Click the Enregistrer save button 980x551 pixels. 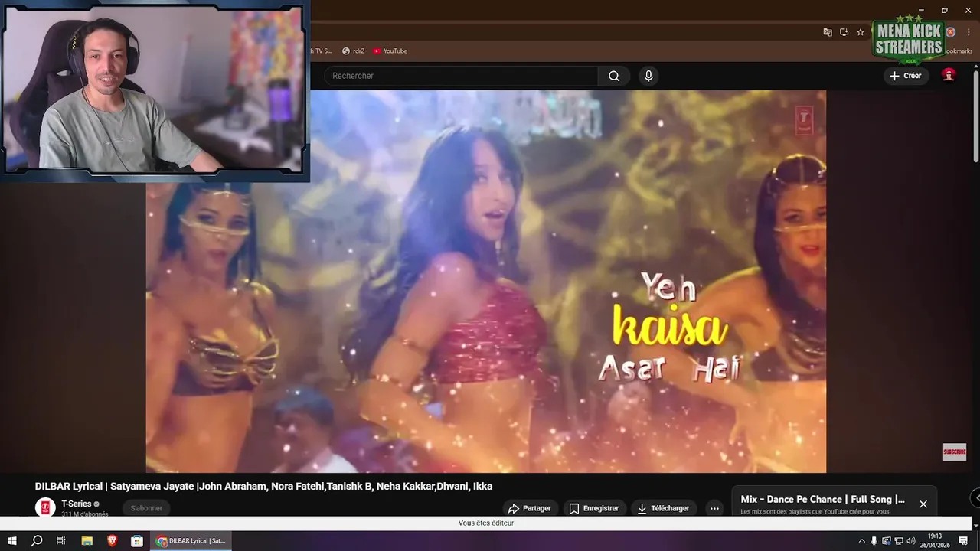594,508
